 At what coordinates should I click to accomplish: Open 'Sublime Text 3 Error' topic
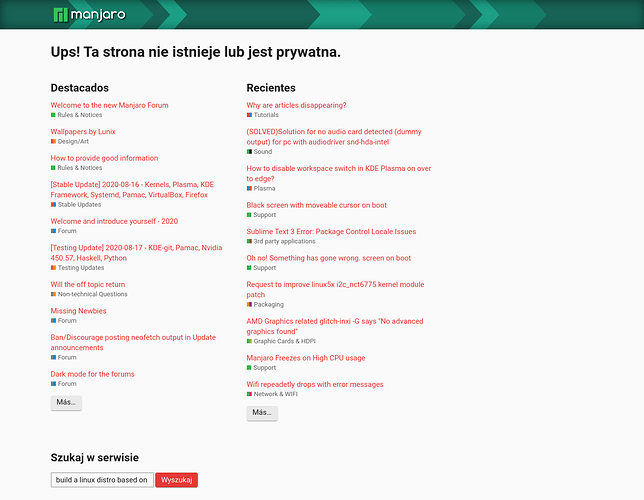coord(331,231)
